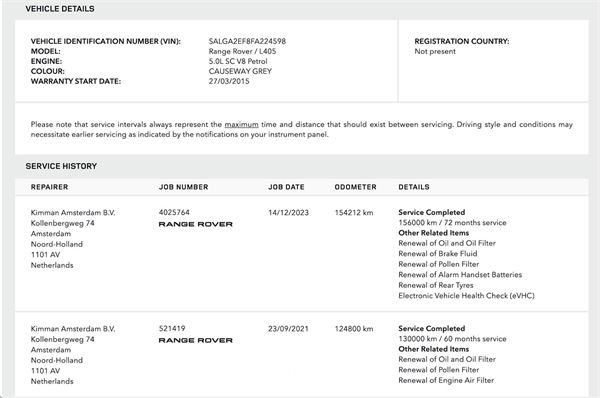Click job number 521419
This screenshot has height=398, width=600.
click(x=172, y=329)
